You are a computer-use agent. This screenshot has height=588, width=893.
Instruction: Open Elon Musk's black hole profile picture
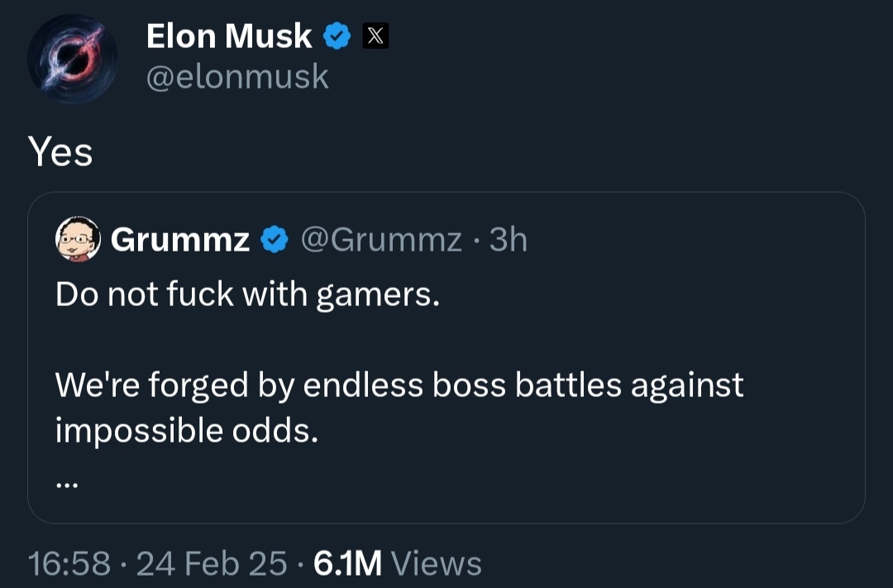72,60
